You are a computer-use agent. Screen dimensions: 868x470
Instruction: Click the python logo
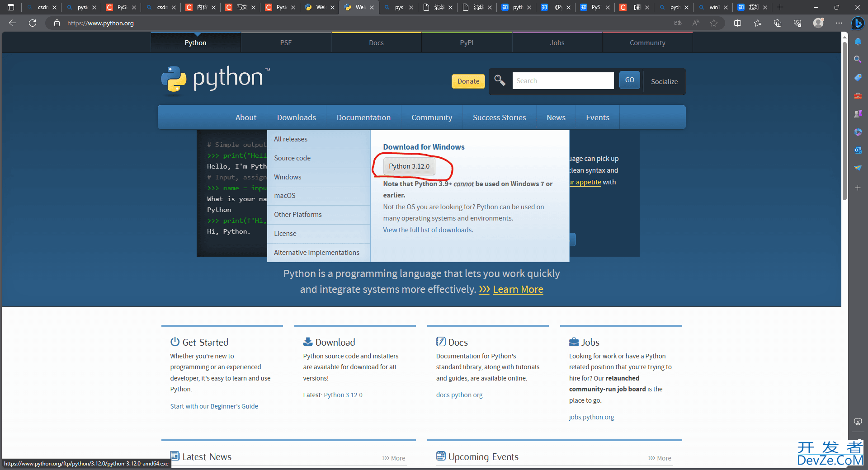click(x=215, y=80)
